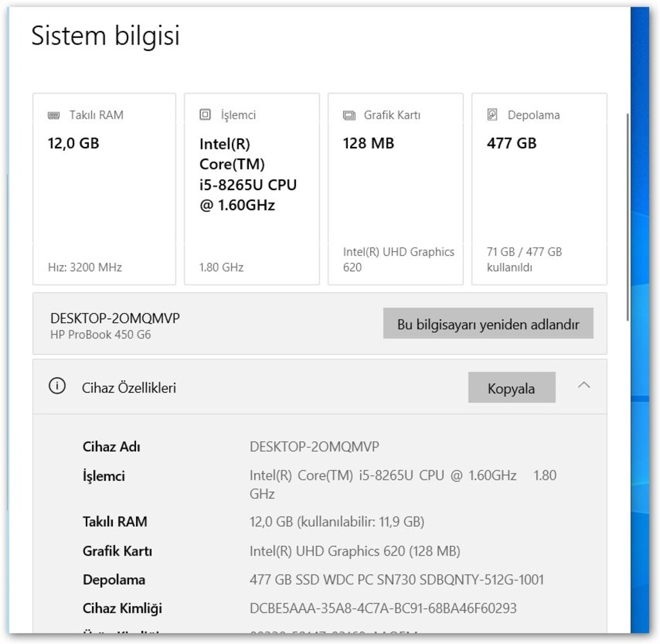Click the storage disk icon beside Depolama

(x=492, y=115)
